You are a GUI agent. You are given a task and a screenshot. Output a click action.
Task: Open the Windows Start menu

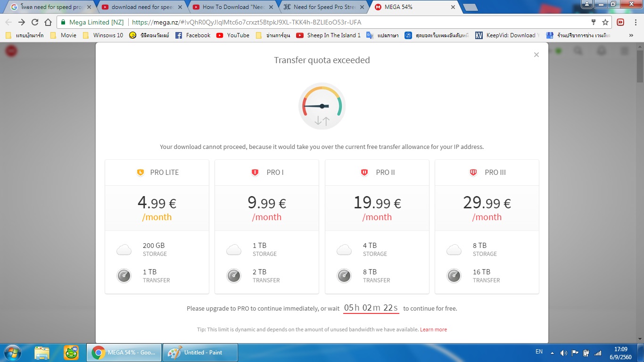11,353
